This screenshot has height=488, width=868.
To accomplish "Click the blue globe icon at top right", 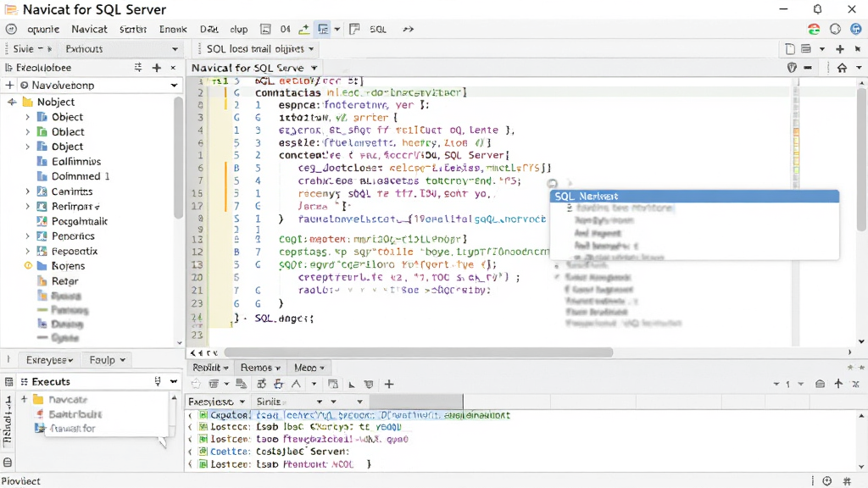I will [x=856, y=30].
